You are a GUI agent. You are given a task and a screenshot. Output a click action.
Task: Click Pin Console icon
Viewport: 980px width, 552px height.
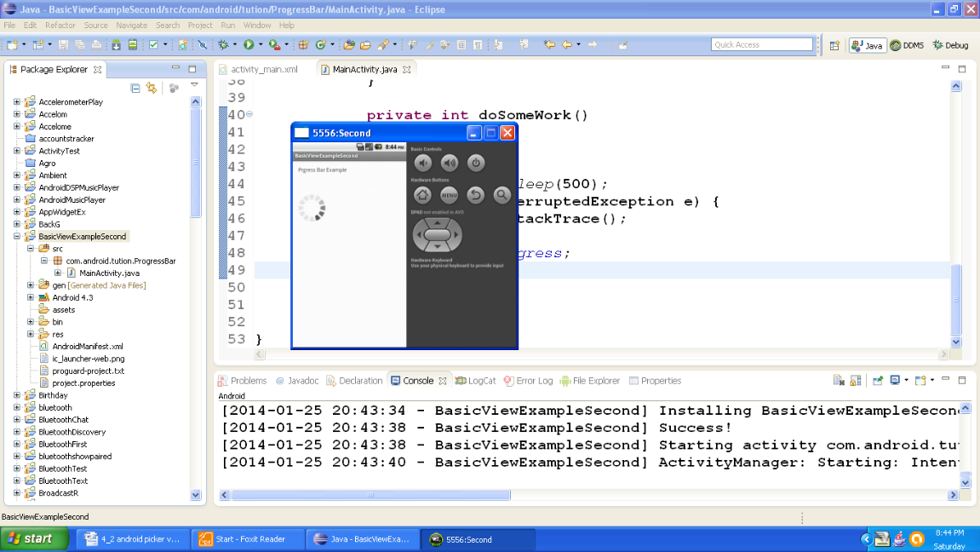tap(878, 380)
